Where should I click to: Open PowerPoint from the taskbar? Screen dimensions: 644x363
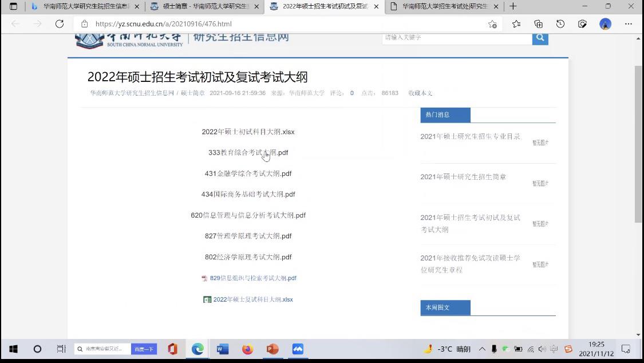(272, 349)
